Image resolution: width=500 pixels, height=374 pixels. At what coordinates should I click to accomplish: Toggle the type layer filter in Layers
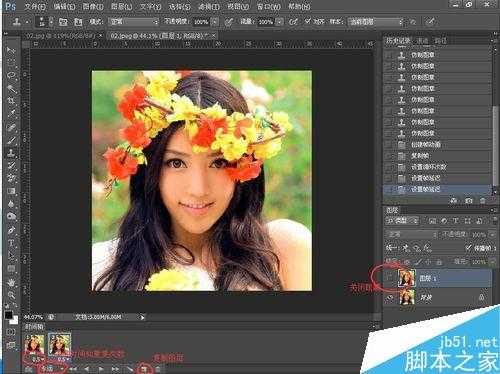tap(455, 221)
